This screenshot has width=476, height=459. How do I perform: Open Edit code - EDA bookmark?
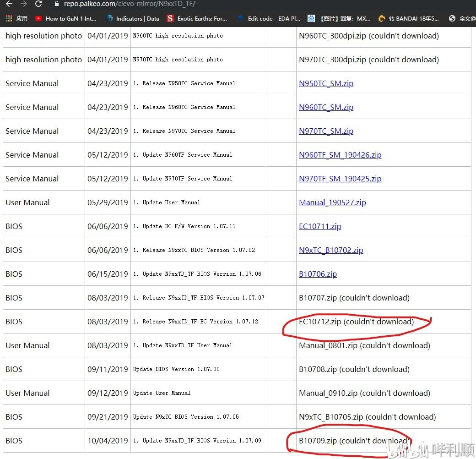pyautogui.click(x=269, y=18)
